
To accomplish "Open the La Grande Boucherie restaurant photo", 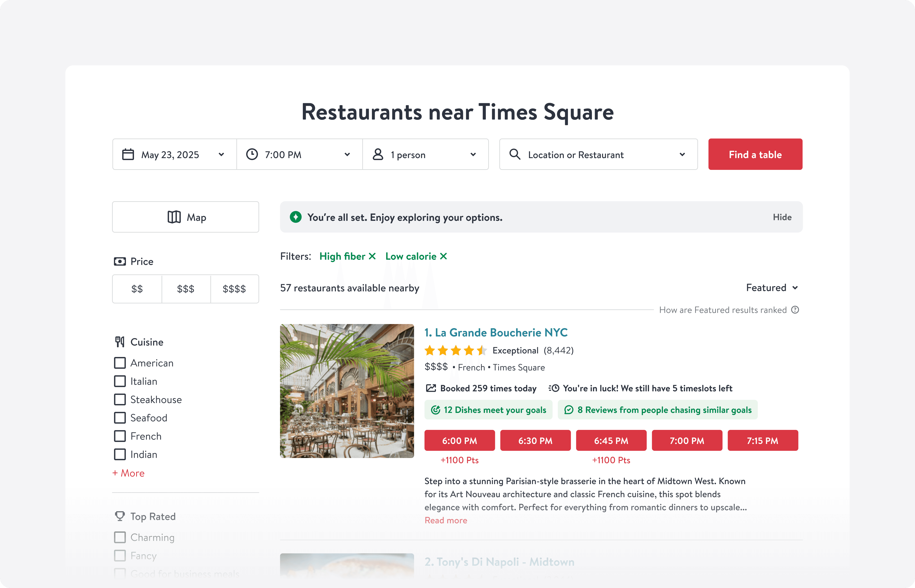I will point(347,391).
